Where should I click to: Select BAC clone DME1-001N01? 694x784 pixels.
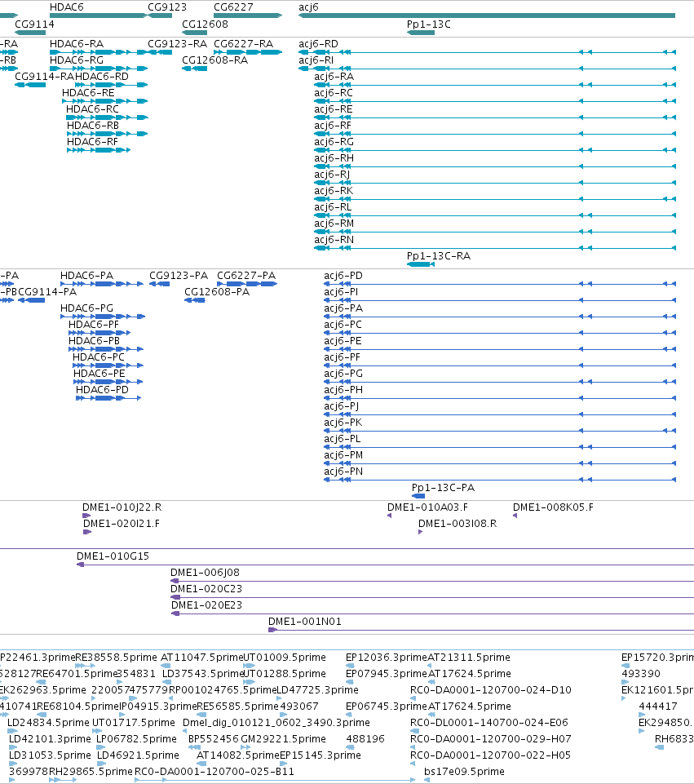305,621
